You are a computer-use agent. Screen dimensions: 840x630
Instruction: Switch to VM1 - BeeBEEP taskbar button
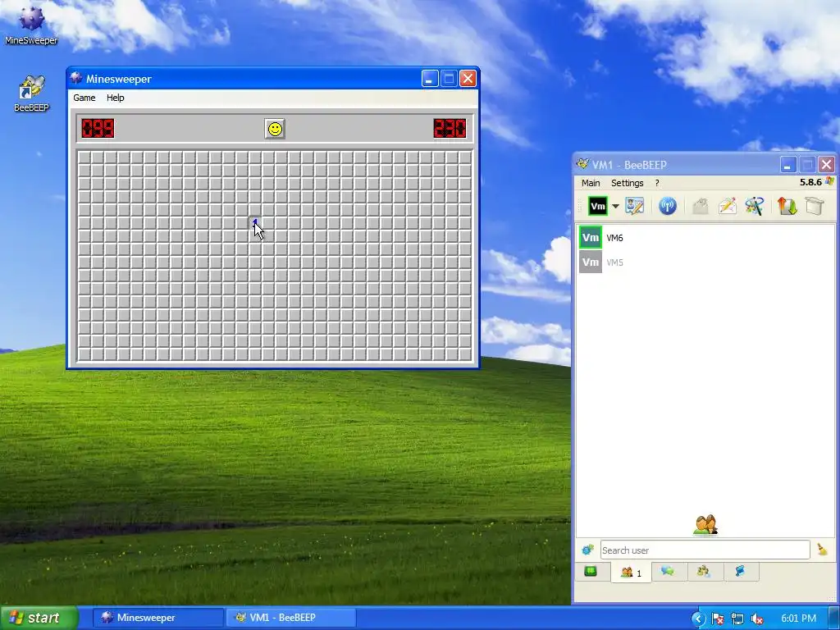pos(291,618)
